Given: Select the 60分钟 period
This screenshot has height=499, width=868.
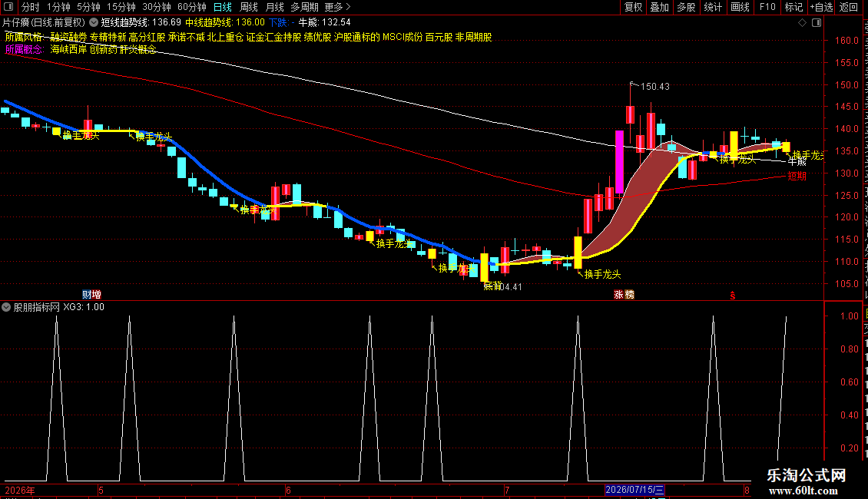Looking at the screenshot, I should [192, 7].
